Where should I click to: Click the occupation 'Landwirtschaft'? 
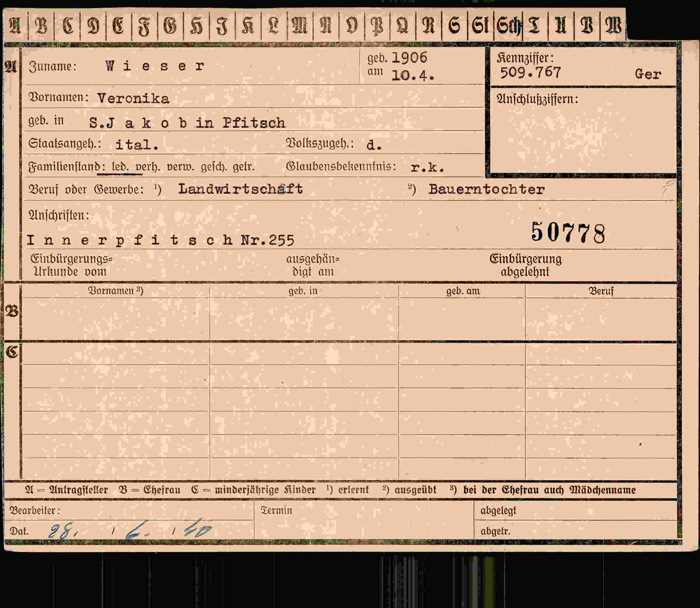click(x=241, y=189)
